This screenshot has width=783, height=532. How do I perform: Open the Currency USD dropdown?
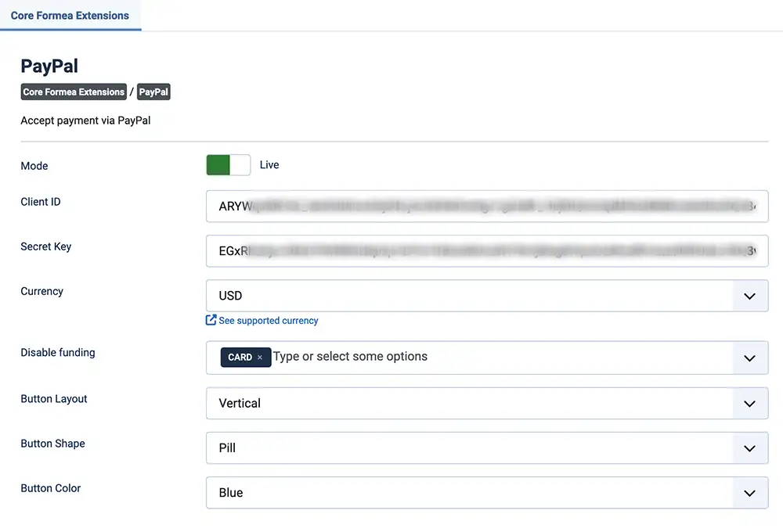[x=487, y=296]
